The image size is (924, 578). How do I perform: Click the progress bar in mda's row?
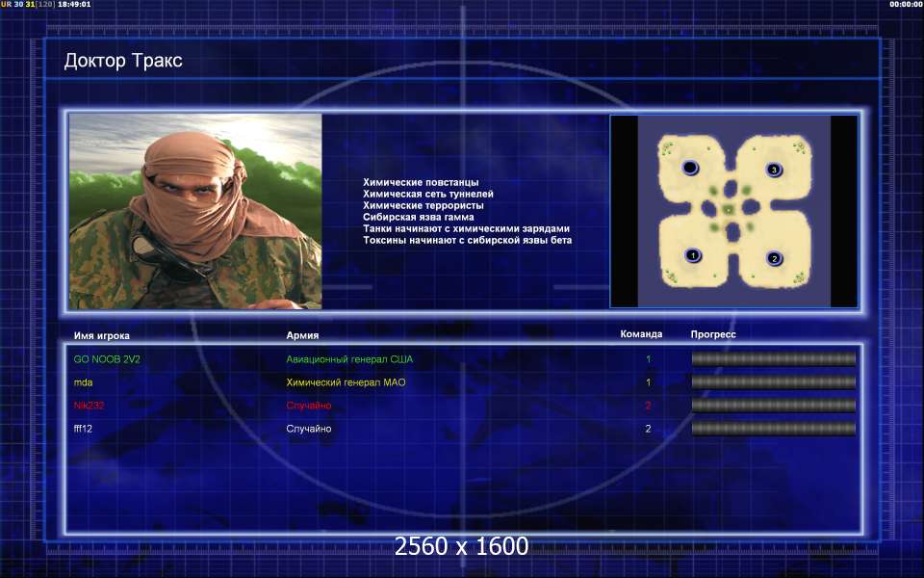pos(773,382)
